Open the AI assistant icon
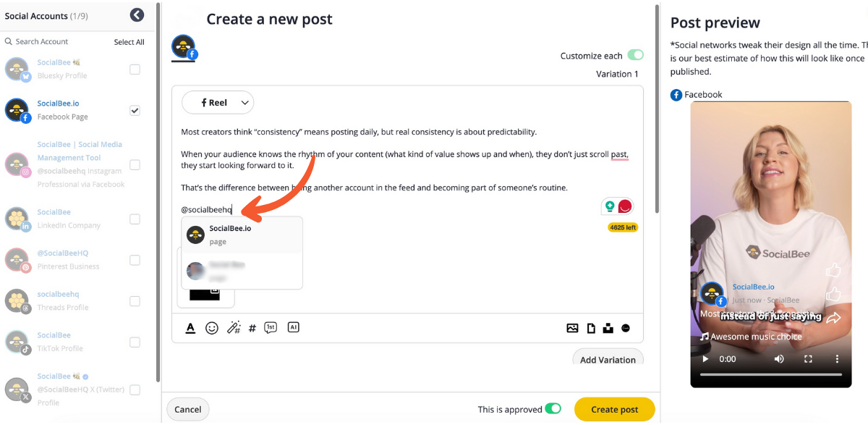Viewport: 868px width, 425px height. 293,327
